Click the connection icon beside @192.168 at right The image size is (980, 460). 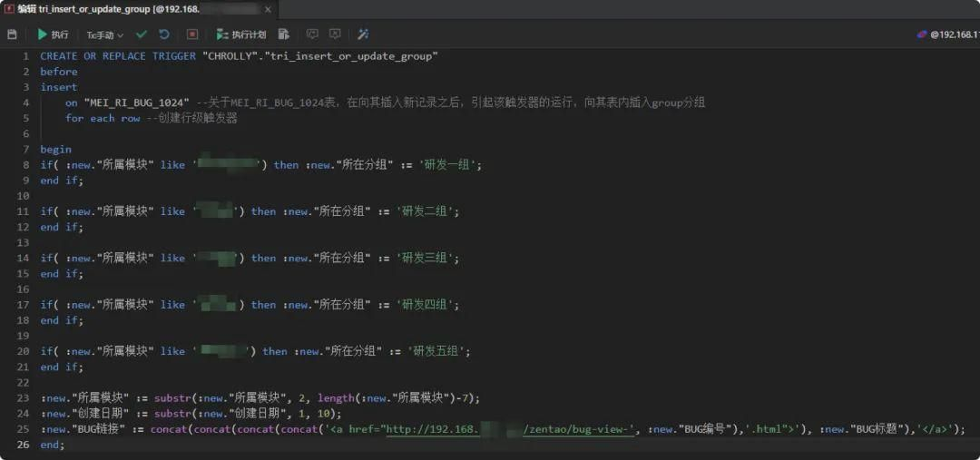(922, 35)
